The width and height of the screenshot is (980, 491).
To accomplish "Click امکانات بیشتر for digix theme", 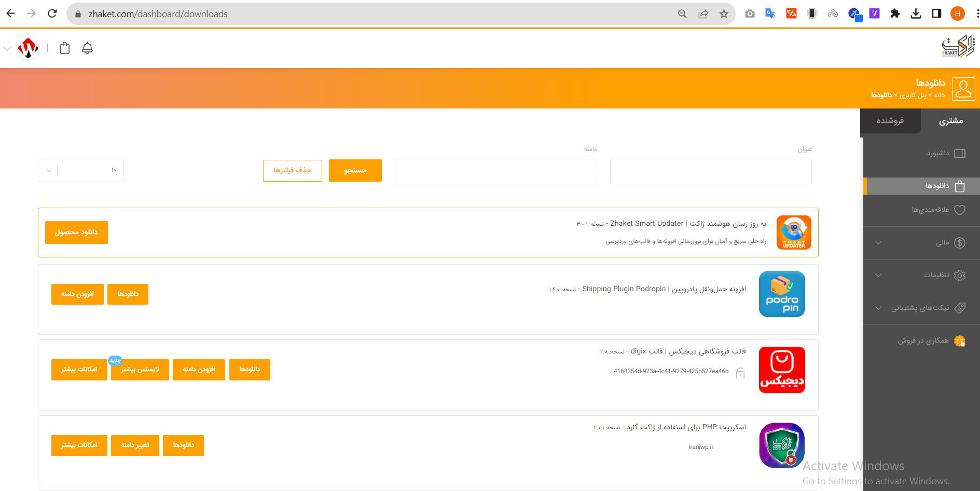I will pyautogui.click(x=79, y=370).
